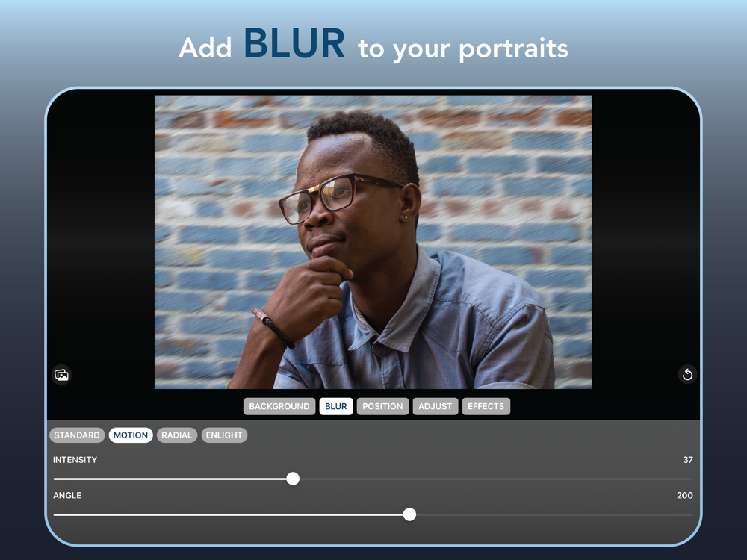Open the POSITION tab
The height and width of the screenshot is (560, 747).
click(382, 406)
